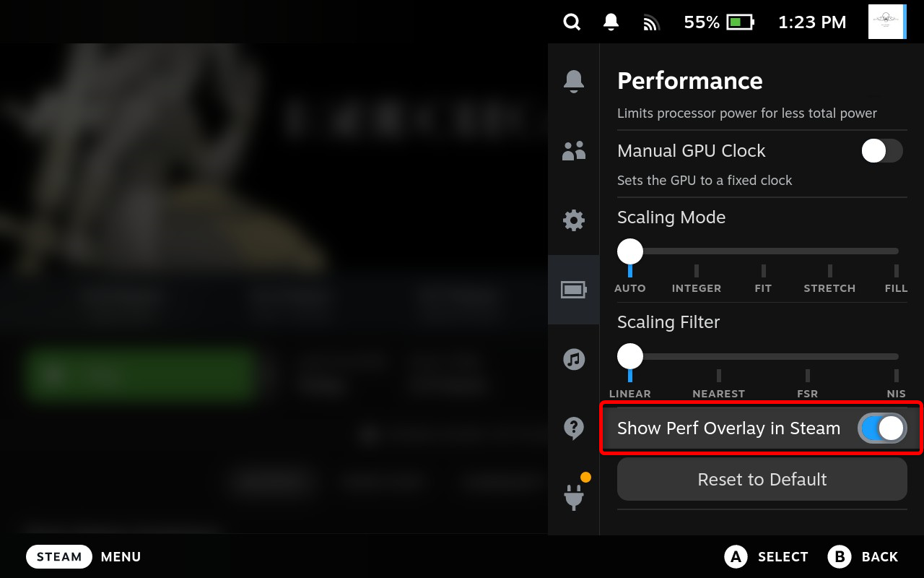Screen dimensions: 924x578
Task: Open the plugin plug icon tab
Action: pyautogui.click(x=574, y=497)
